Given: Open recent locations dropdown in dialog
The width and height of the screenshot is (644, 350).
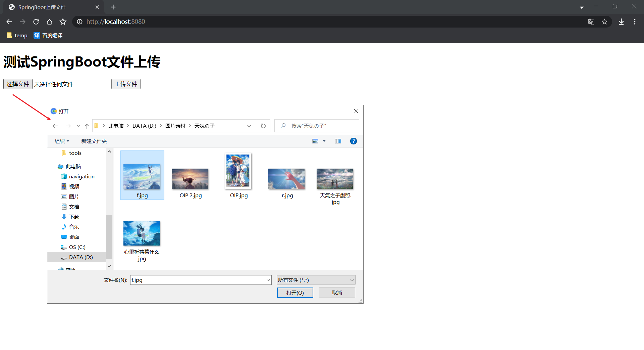Looking at the screenshot, I should (78, 126).
